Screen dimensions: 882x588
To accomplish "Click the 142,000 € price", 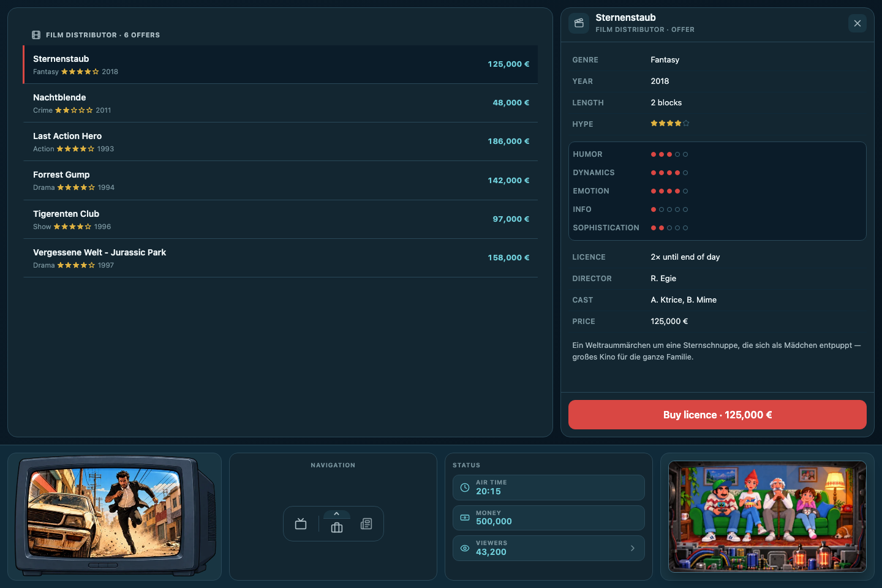I will coord(508,181).
